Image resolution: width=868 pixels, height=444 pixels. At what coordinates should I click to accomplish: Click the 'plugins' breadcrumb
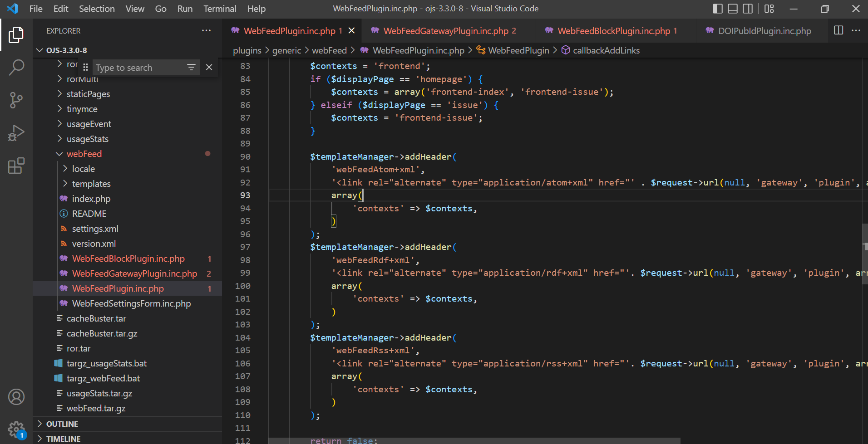coord(247,50)
